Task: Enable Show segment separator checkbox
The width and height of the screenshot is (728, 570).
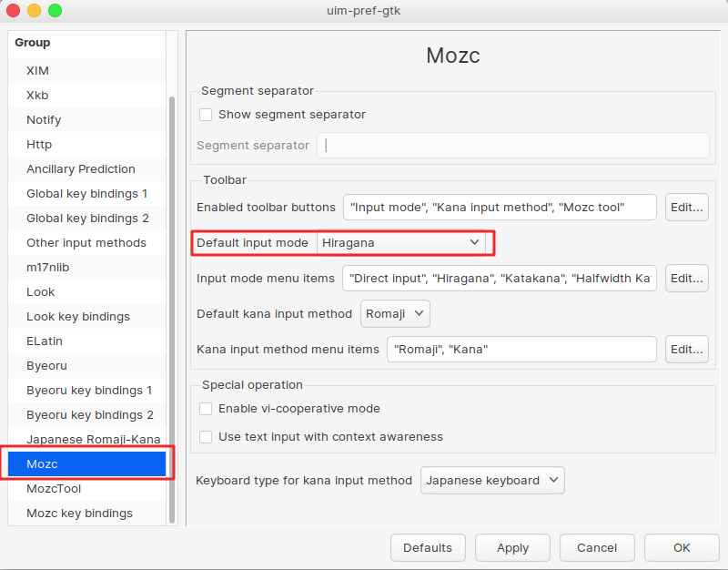Action: pos(206,115)
